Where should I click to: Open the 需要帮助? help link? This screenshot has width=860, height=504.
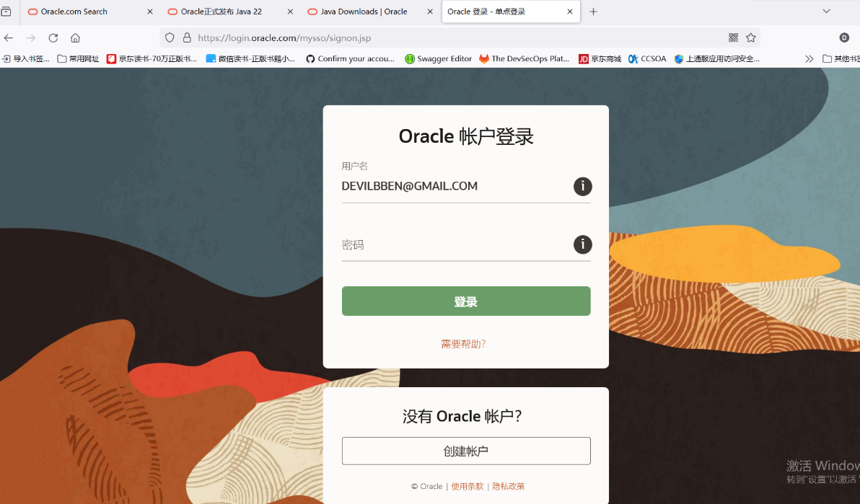(x=463, y=344)
